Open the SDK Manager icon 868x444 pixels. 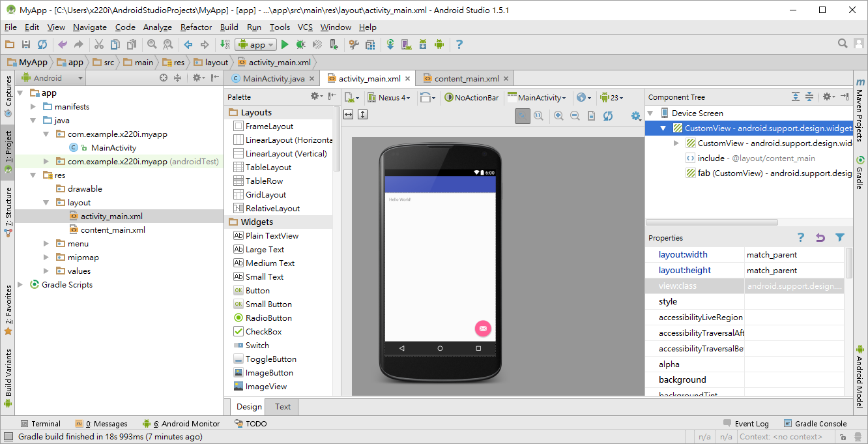423,44
